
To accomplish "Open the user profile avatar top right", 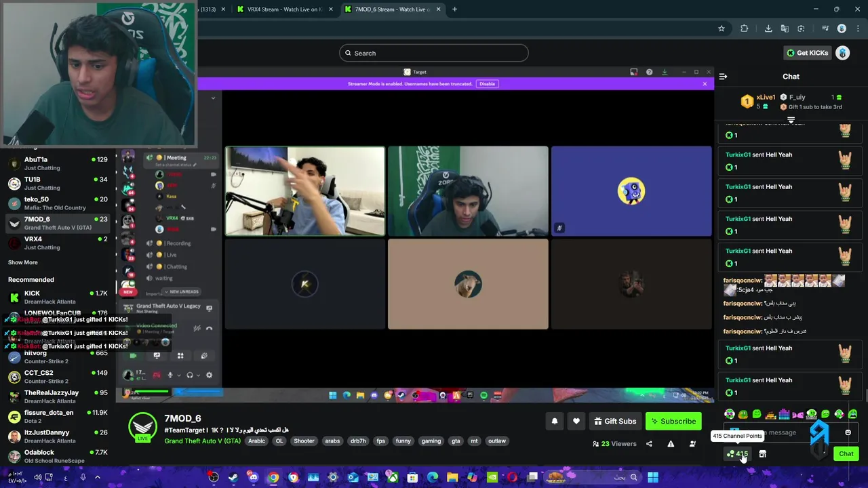I will (842, 53).
